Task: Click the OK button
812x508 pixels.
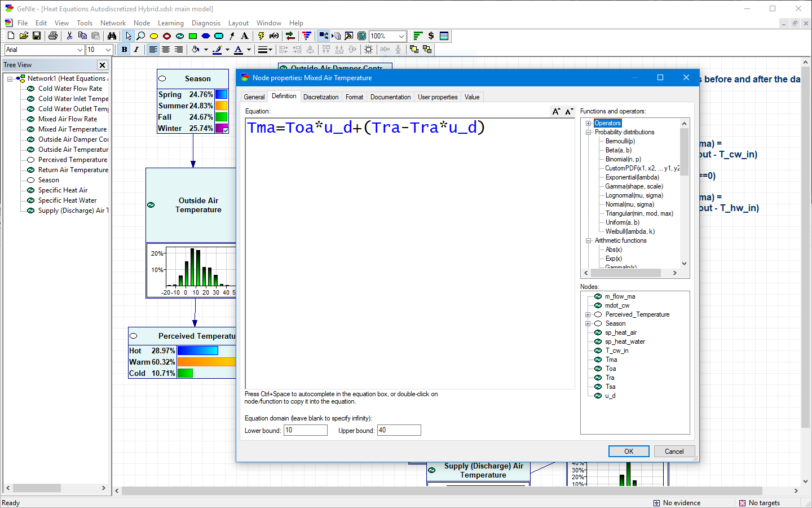Action: pos(628,451)
